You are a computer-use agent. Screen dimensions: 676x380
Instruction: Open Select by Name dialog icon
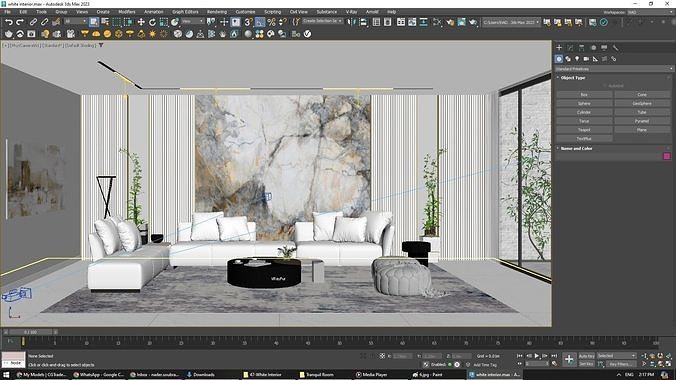105,22
